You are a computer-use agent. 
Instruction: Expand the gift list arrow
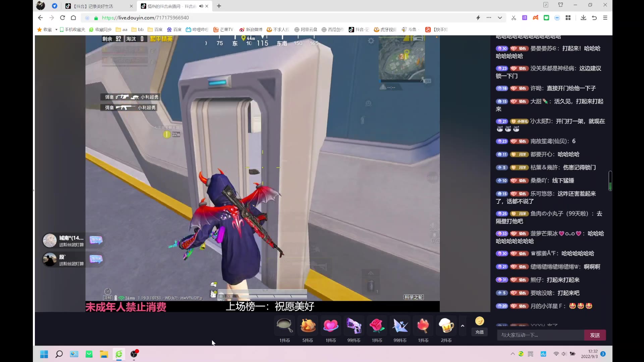coord(463,326)
